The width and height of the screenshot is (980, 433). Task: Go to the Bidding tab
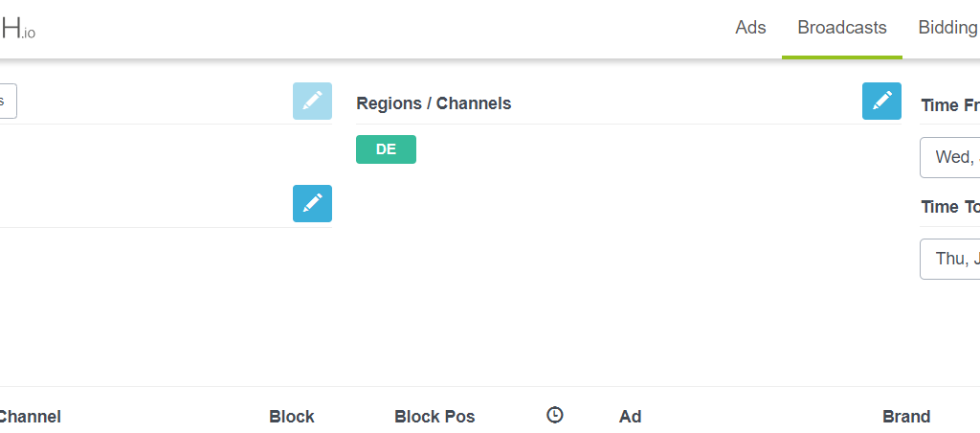(x=948, y=28)
